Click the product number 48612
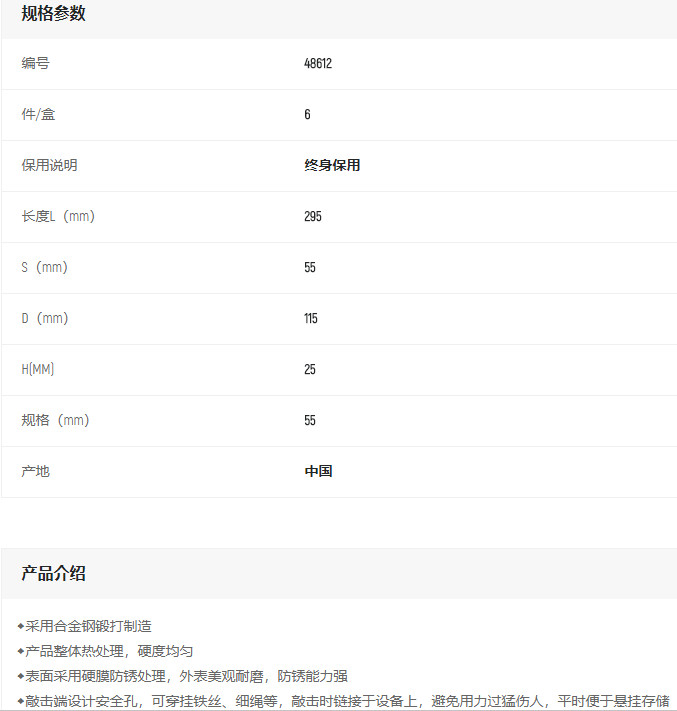Screen dimensions: 677x711 317,63
